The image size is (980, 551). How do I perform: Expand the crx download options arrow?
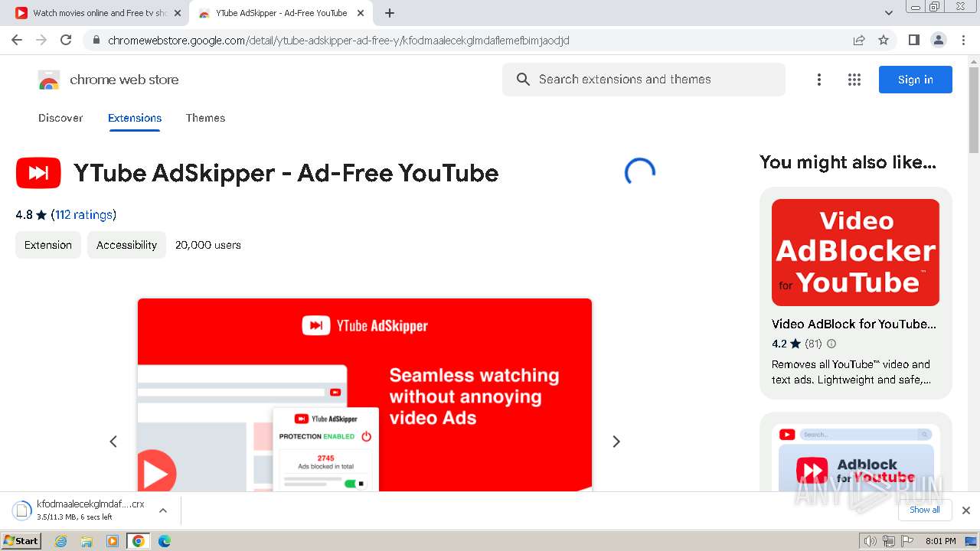(x=163, y=510)
